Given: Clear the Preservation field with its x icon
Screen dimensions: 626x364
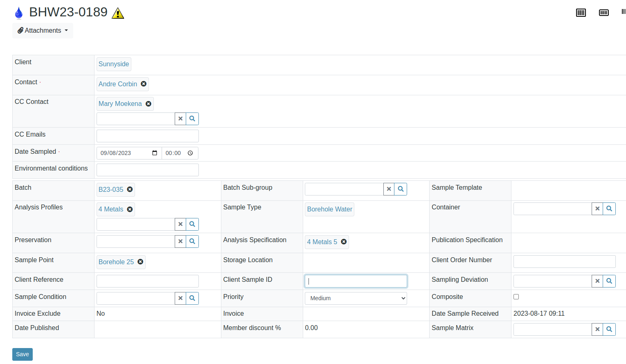Looking at the screenshot, I should (x=180, y=241).
